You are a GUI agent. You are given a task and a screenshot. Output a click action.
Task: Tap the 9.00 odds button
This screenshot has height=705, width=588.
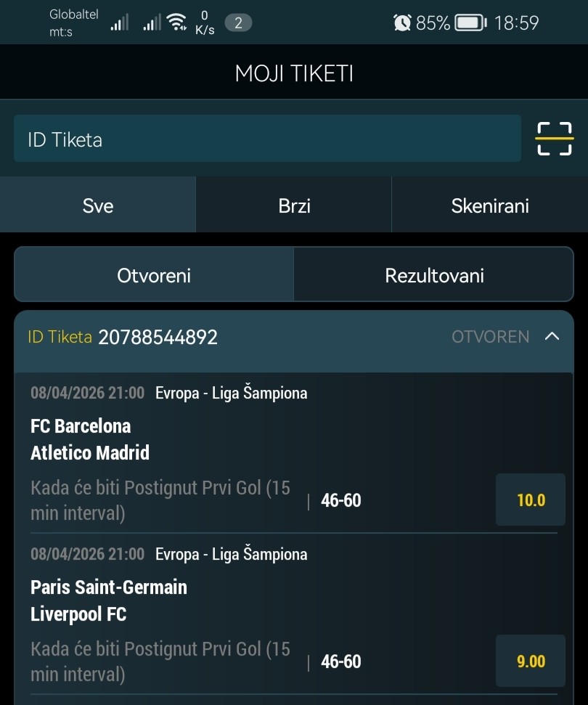pos(531,661)
